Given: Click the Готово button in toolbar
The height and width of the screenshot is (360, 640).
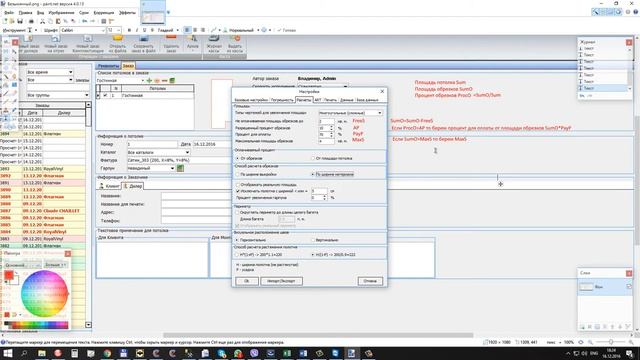Looking at the screenshot, I should click(x=287, y=30).
